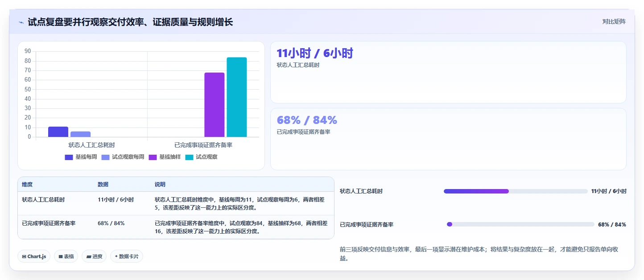
Task: Click the 状态人工汇总耗时 caption in metric card
Action: [298, 65]
